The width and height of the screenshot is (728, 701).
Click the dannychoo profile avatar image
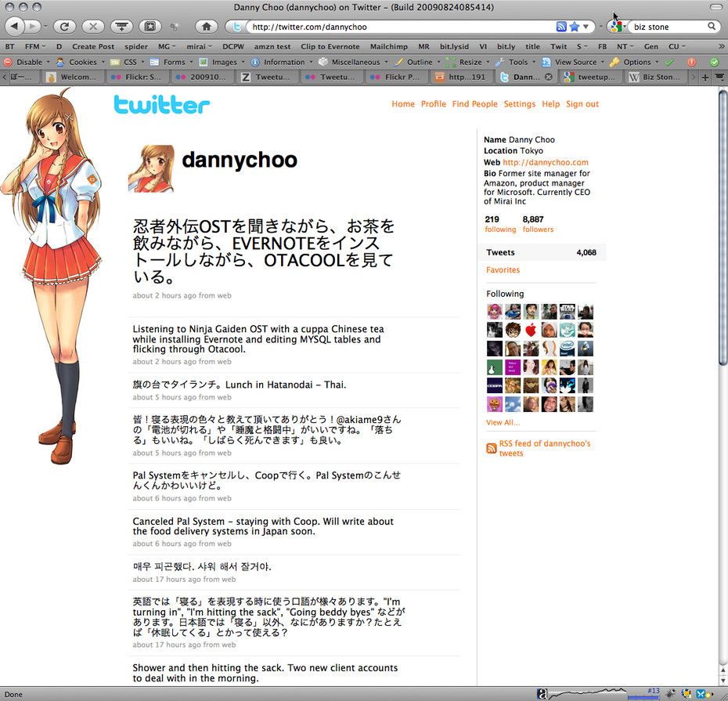tap(151, 168)
